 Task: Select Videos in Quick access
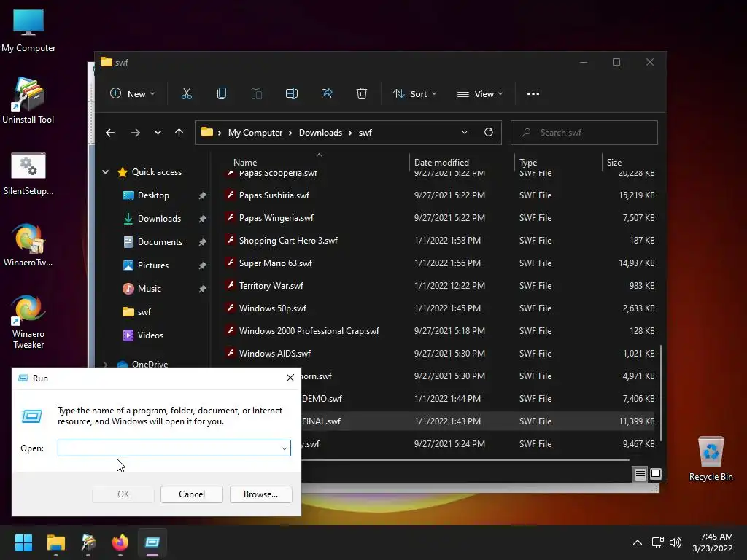150,335
